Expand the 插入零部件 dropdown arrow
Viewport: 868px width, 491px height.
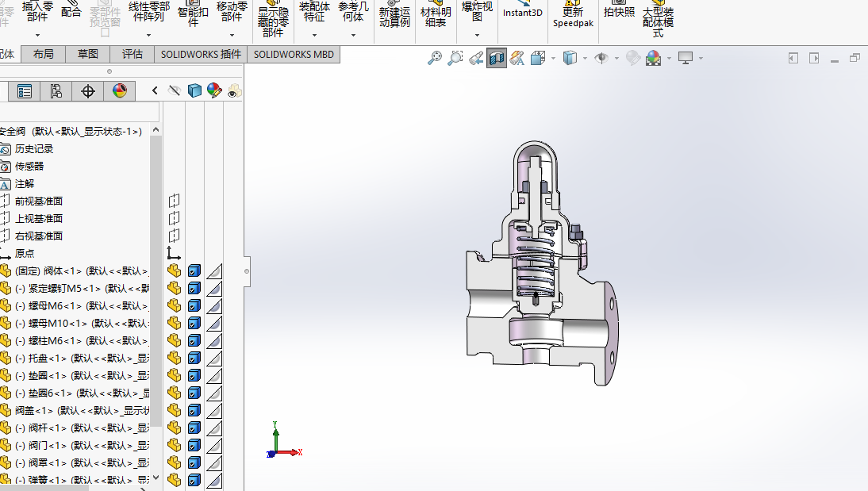tap(37, 35)
